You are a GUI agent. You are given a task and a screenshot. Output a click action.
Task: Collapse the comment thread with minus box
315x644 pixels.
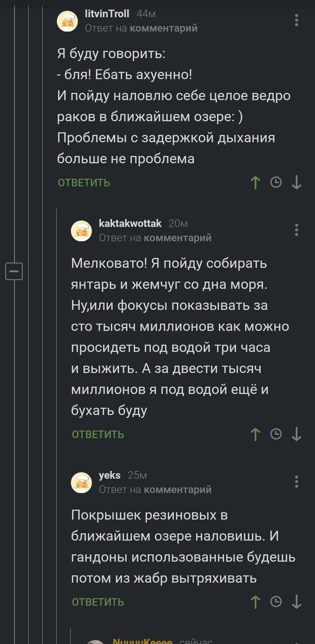(x=14, y=271)
